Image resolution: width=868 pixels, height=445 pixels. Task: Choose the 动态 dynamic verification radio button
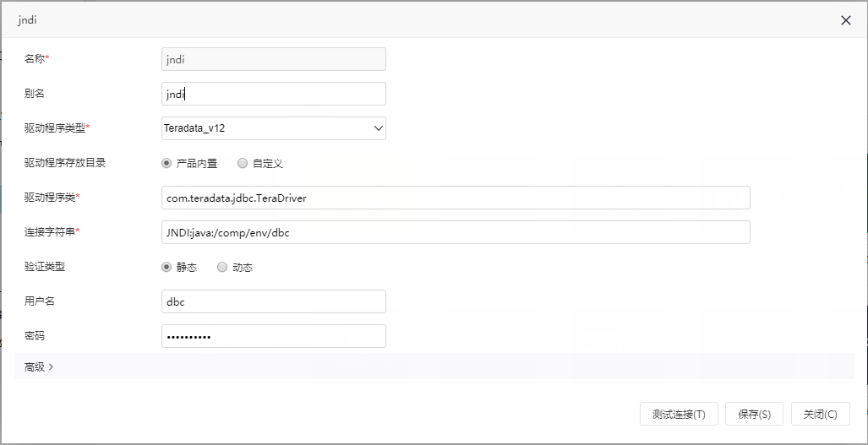click(222, 267)
